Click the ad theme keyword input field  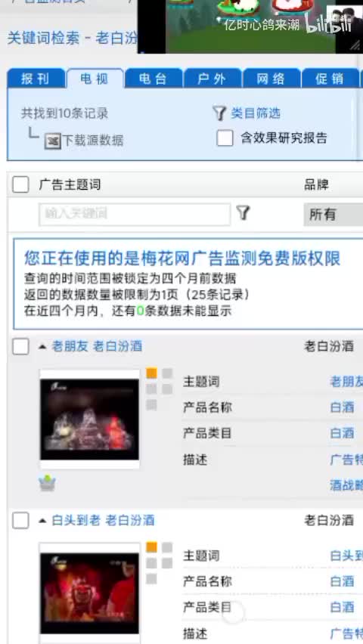tap(135, 214)
